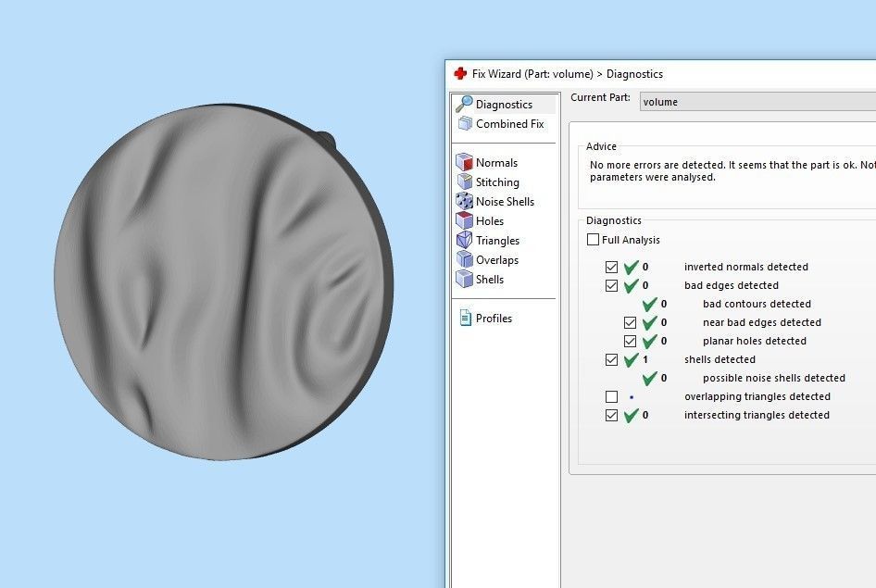This screenshot has height=588, width=876.
Task: Open the Shells cube icon
Action: (464, 280)
